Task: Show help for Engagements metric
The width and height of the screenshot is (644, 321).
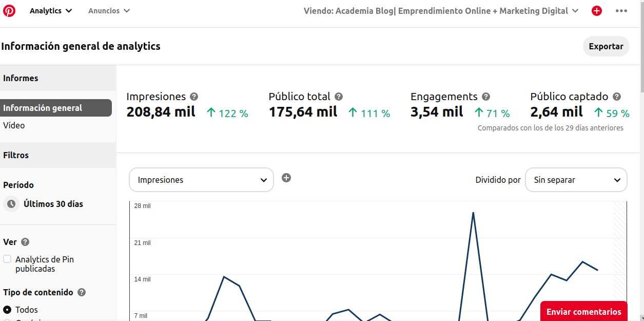Action: [486, 97]
